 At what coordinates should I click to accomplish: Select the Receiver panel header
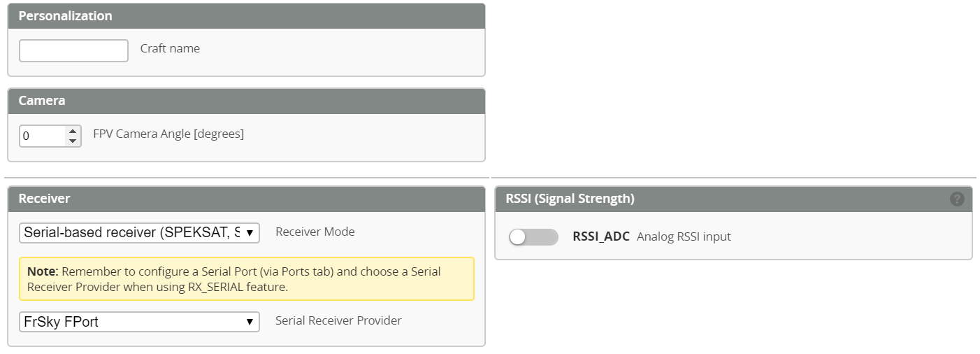pyautogui.click(x=246, y=199)
